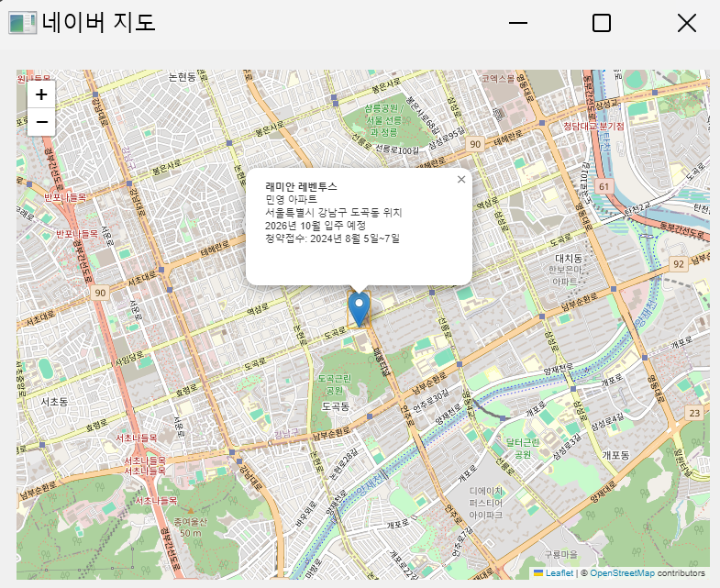Click the 달터근린공원 label
This screenshot has height=588, width=720.
pos(523,449)
